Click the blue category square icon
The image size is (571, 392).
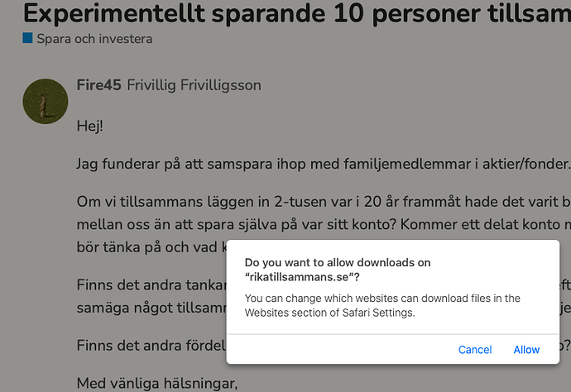28,39
